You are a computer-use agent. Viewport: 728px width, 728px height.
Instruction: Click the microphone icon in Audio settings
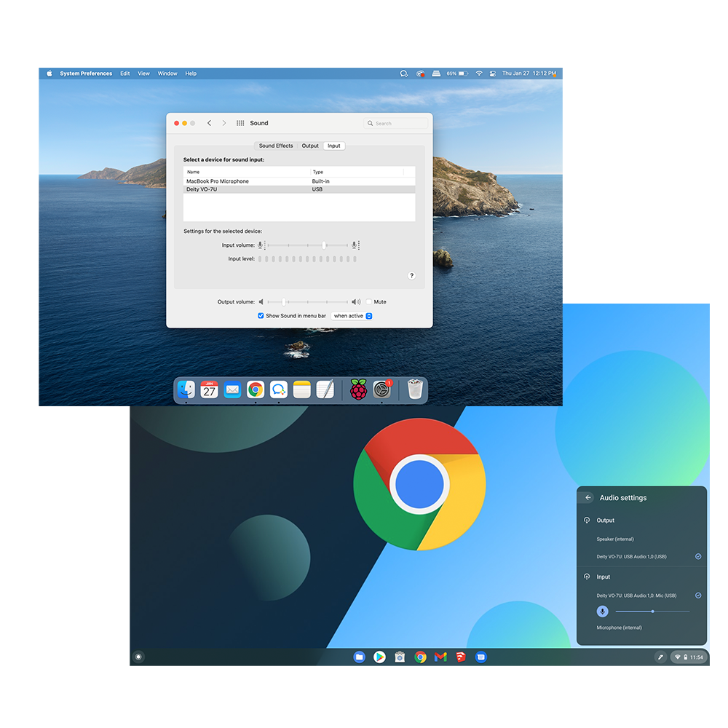[603, 612]
